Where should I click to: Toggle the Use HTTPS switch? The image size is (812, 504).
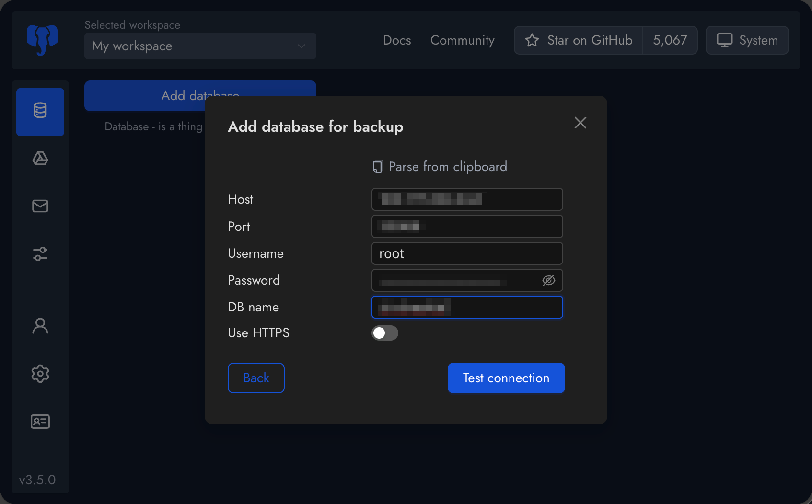pyautogui.click(x=385, y=333)
